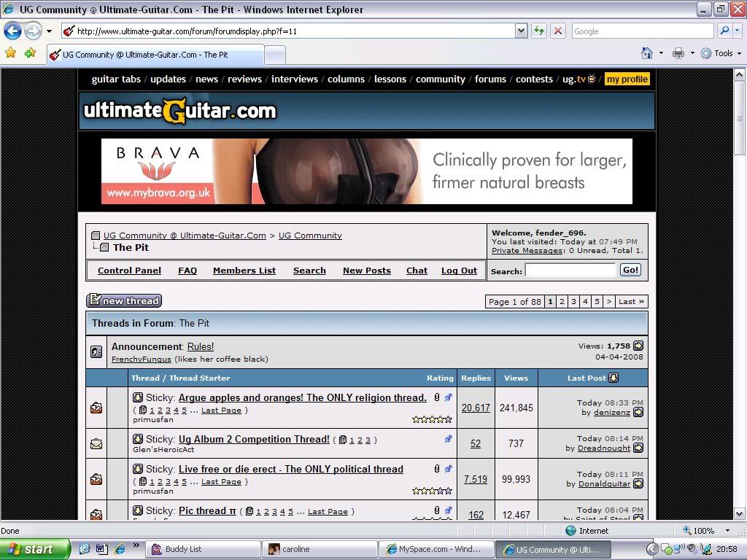Image resolution: width=747 pixels, height=560 pixels.
Task: Open the Rules! announcement
Action: click(201, 346)
